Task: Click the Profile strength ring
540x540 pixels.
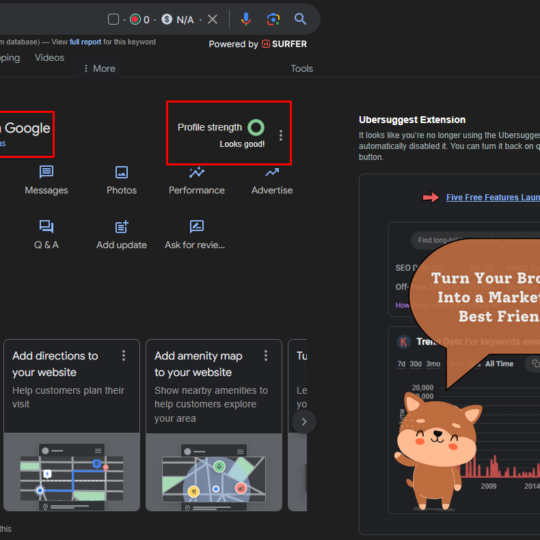Action: pyautogui.click(x=256, y=127)
